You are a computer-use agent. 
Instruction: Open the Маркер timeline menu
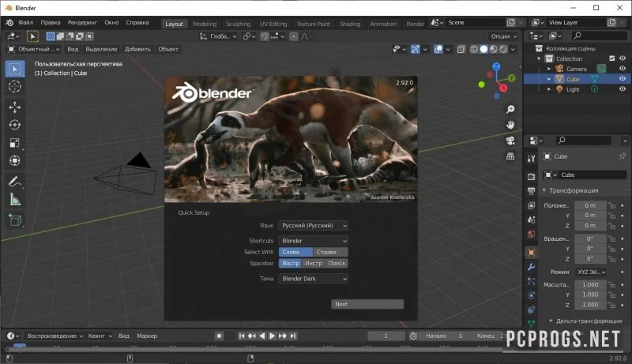tap(147, 336)
